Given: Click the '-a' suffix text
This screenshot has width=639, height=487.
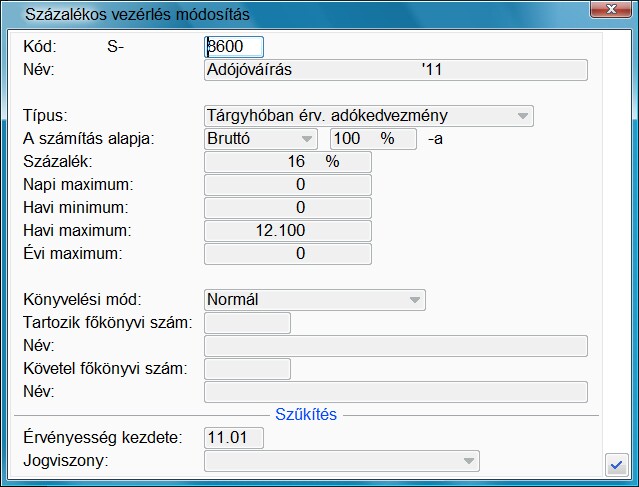Looking at the screenshot, I should (435, 139).
